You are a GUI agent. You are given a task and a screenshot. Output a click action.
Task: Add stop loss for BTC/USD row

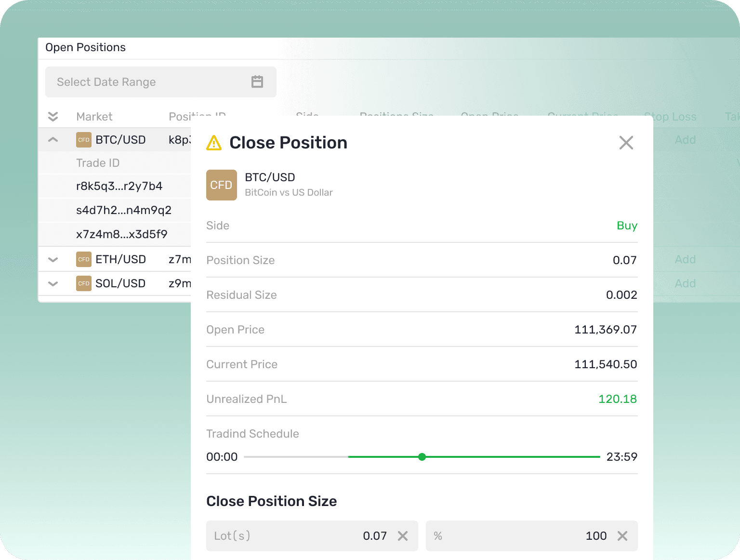pyautogui.click(x=685, y=140)
